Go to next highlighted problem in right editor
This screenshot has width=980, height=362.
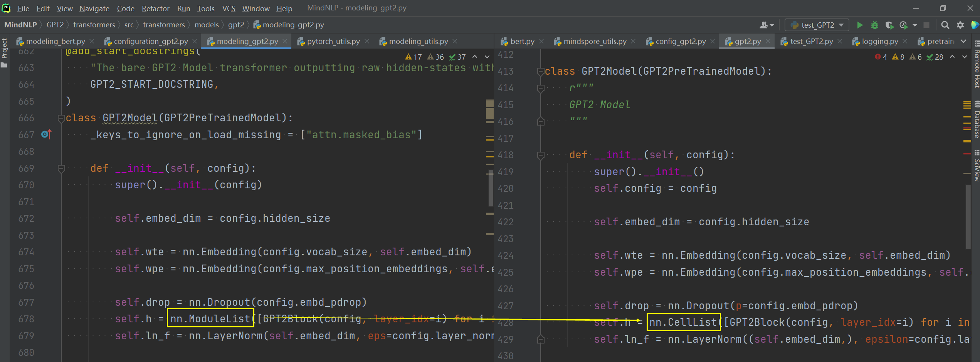[x=965, y=57]
